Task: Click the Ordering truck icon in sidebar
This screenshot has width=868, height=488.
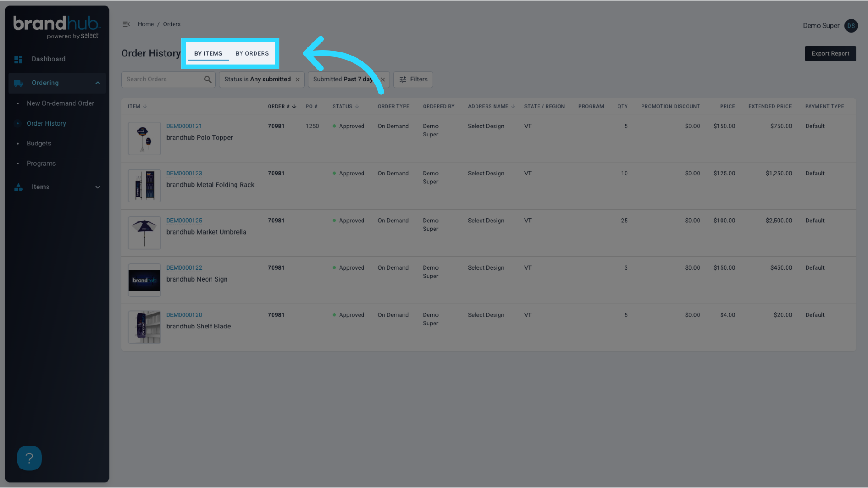Action: (x=18, y=83)
